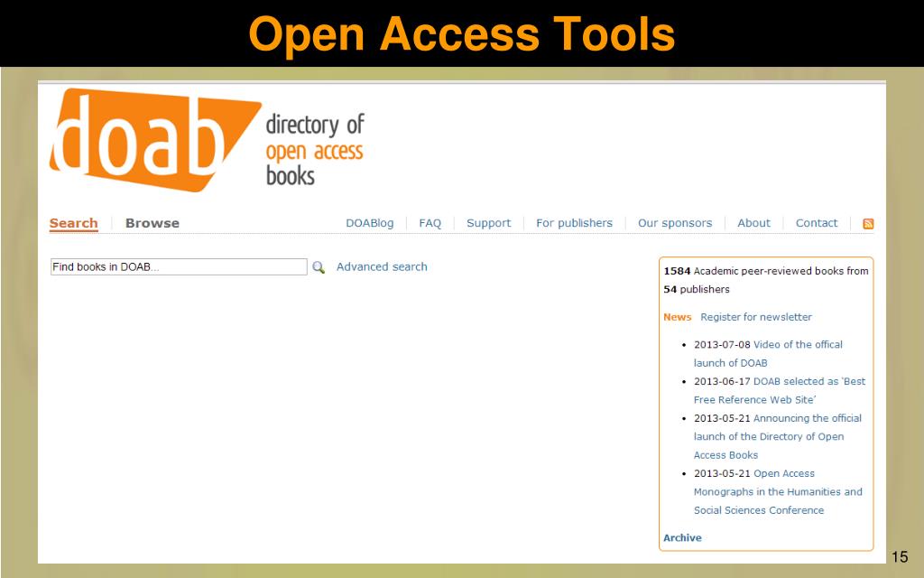
Task: Open Open Access Monographs conference news
Action: pyautogui.click(x=778, y=492)
